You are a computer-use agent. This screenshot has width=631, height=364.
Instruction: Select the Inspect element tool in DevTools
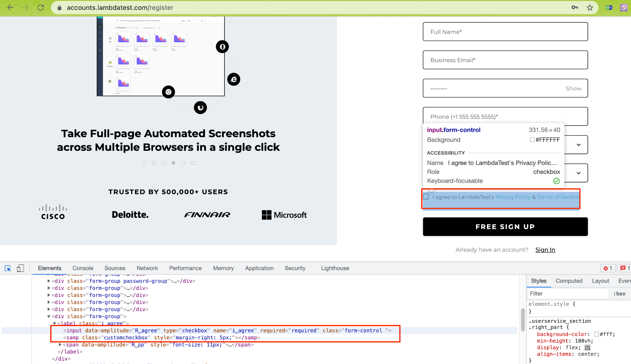pos(8,268)
